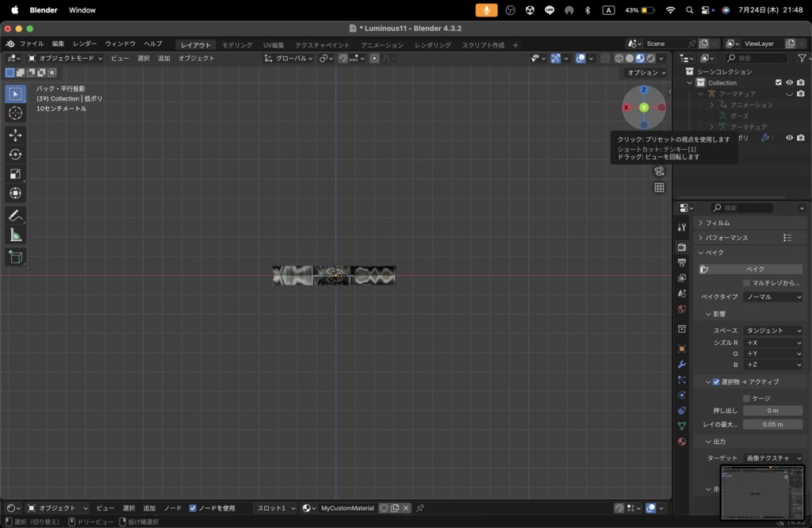Open the オブジェクトモード mode dropdown
Viewport: 812px width, 528px height.
65,58
